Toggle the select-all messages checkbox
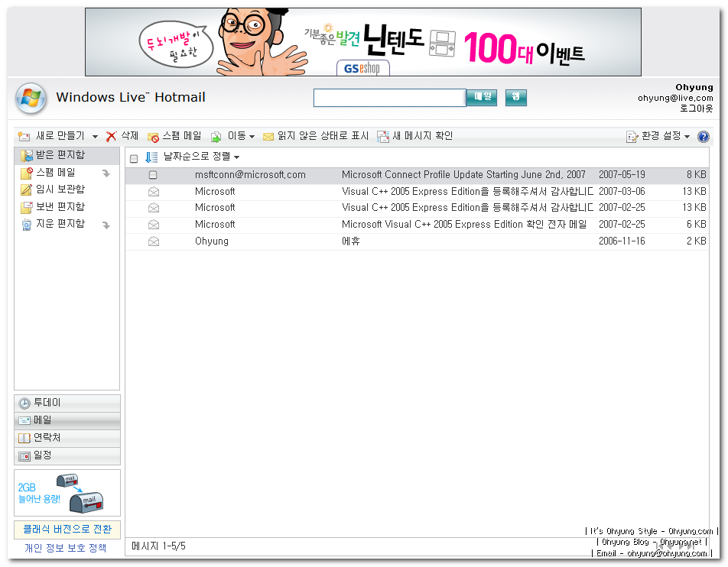 point(134,159)
